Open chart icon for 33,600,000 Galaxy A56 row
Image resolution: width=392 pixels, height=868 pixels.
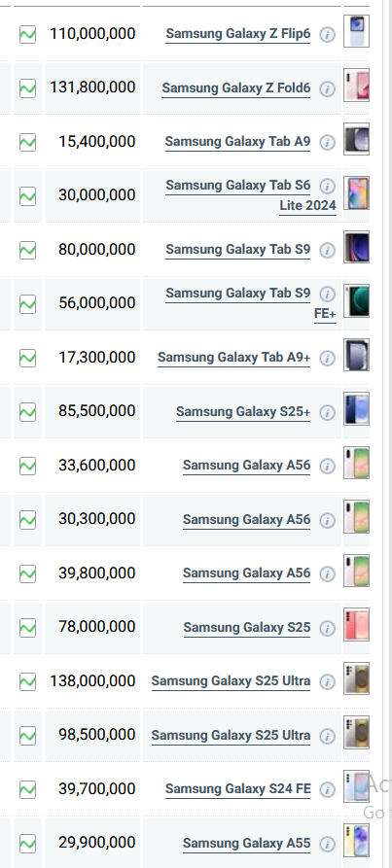pos(27,467)
